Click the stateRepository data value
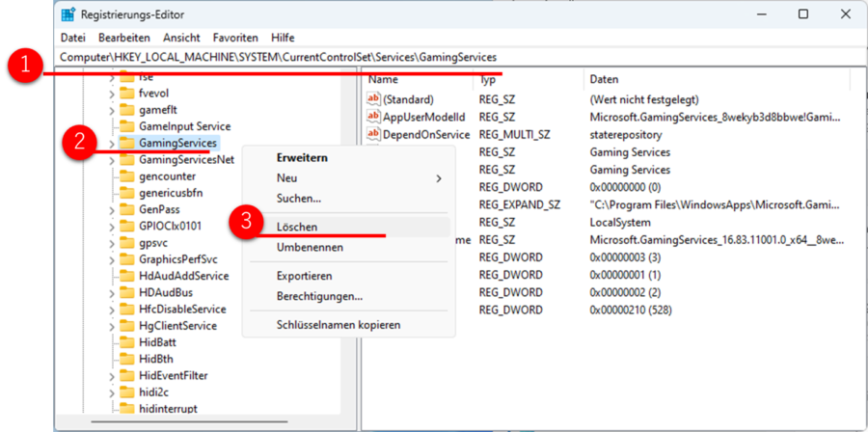Viewport: 868px width, 432px height. [626, 134]
